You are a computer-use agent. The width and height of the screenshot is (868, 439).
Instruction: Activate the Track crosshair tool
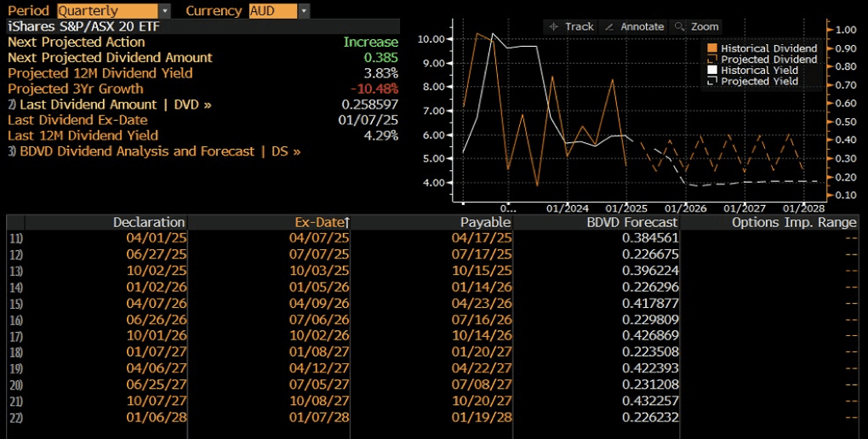[x=571, y=26]
